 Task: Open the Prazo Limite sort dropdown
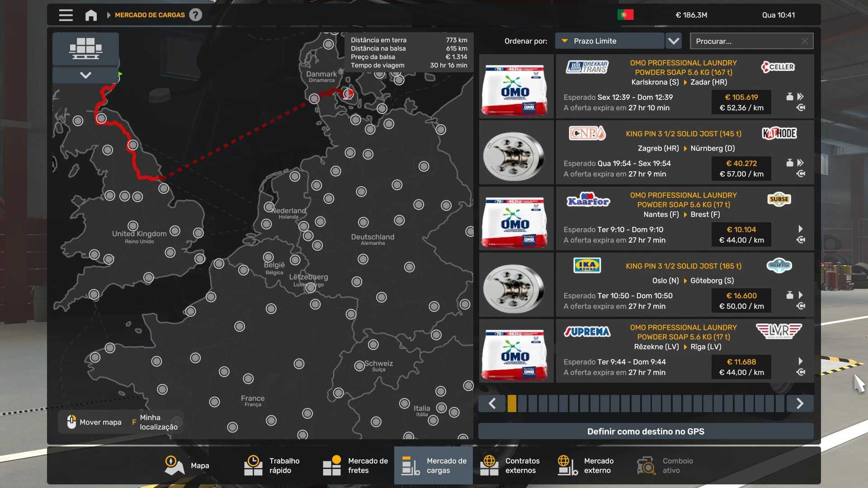click(609, 41)
